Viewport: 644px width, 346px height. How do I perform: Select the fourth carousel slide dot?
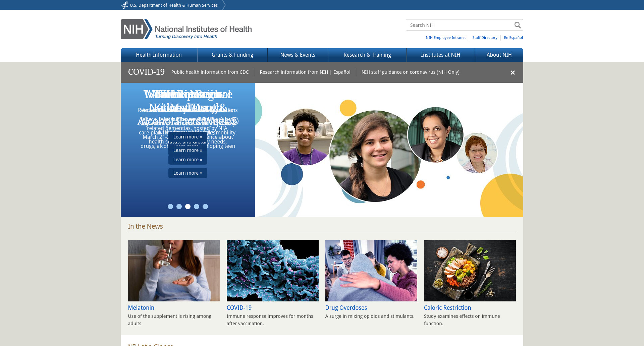pyautogui.click(x=197, y=207)
